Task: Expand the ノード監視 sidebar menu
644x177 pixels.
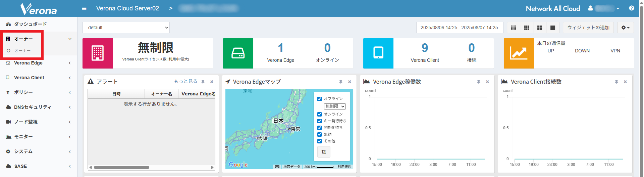Action: pos(39,122)
